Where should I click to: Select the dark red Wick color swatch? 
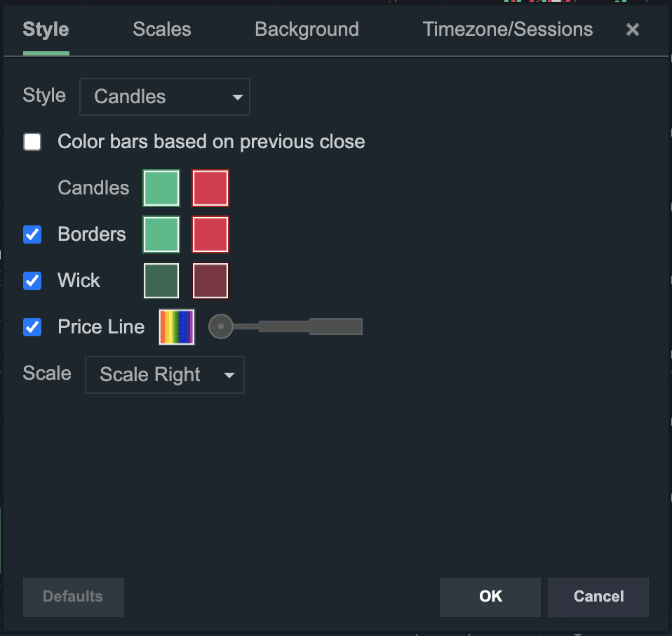(210, 281)
